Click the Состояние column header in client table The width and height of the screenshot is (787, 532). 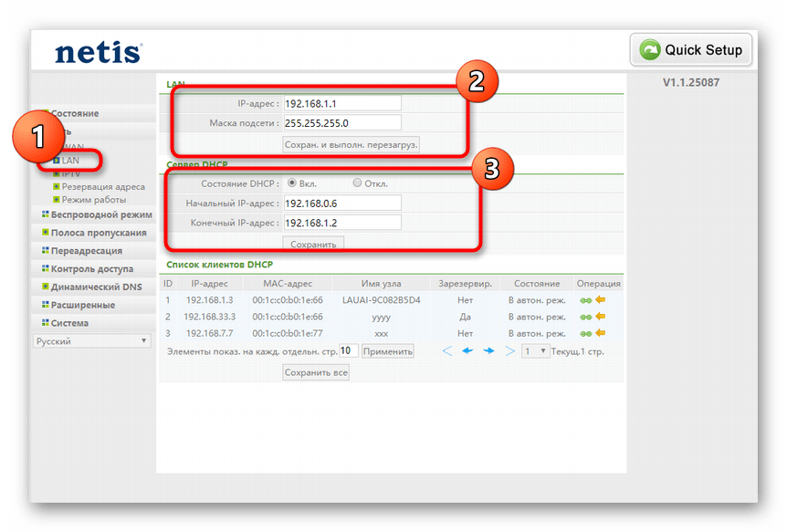537,284
